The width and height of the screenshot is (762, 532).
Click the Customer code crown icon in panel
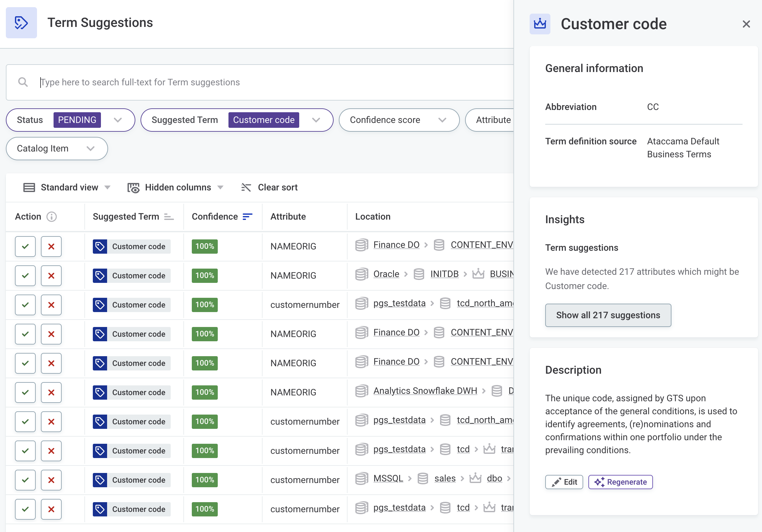[x=540, y=24]
